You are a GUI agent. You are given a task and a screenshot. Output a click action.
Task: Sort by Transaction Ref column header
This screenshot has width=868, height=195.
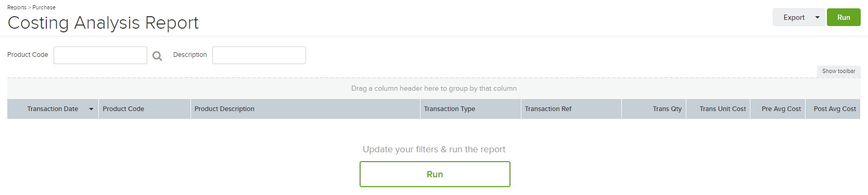[x=548, y=109]
